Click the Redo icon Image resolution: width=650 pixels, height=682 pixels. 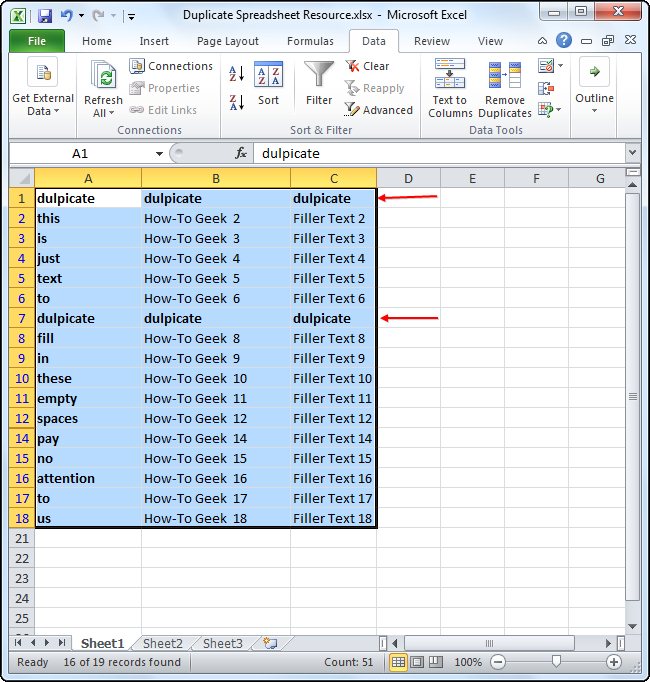(99, 16)
